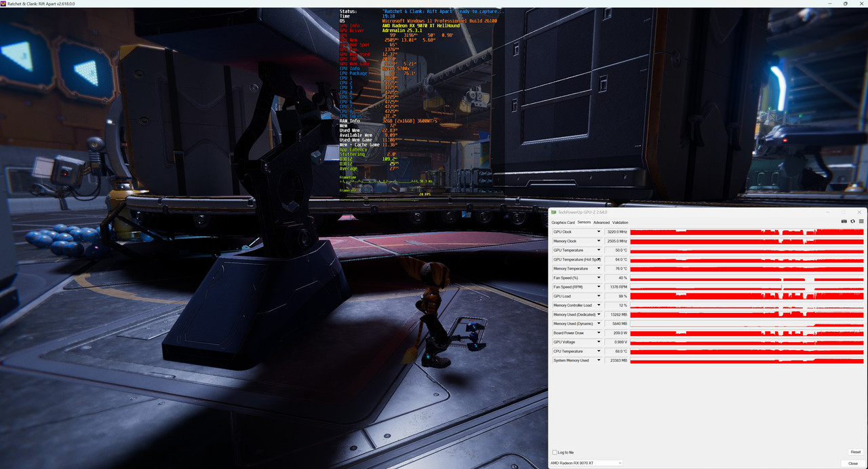Click the GPU-Z refresh icon
The image size is (868, 469).
pyautogui.click(x=853, y=221)
